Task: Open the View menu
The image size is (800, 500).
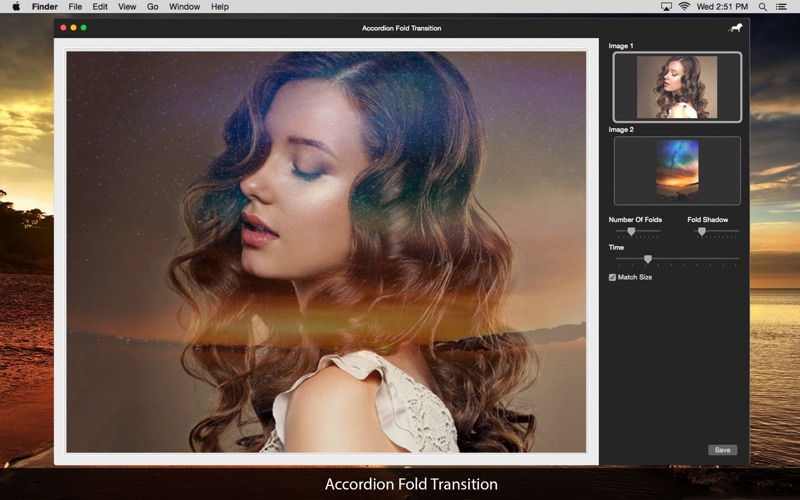Action: pos(127,7)
